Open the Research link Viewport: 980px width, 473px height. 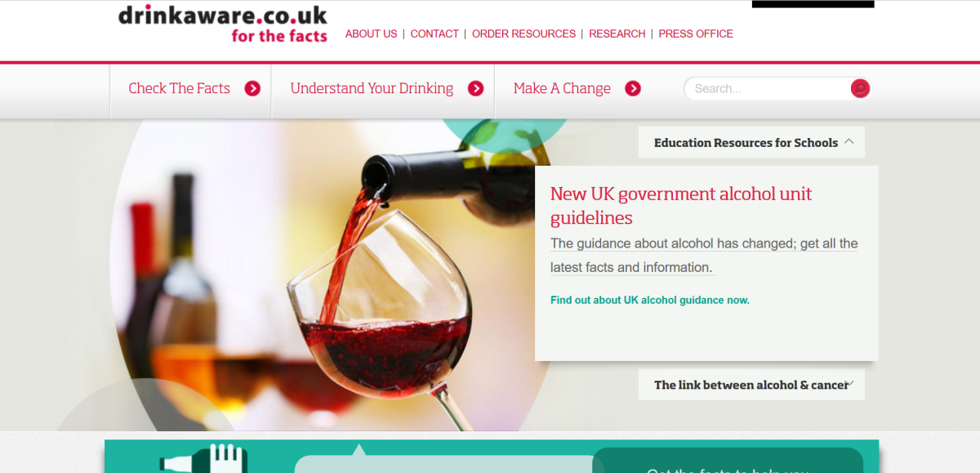tap(617, 33)
